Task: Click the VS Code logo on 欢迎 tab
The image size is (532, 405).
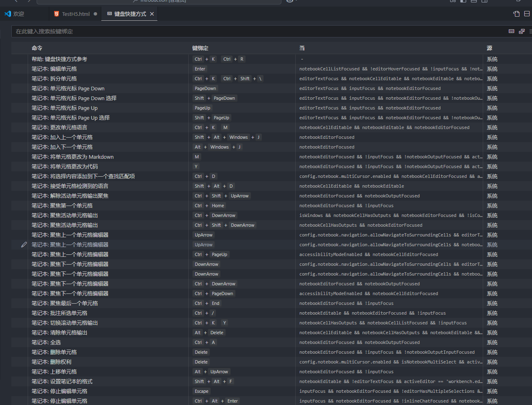Action: click(x=8, y=14)
